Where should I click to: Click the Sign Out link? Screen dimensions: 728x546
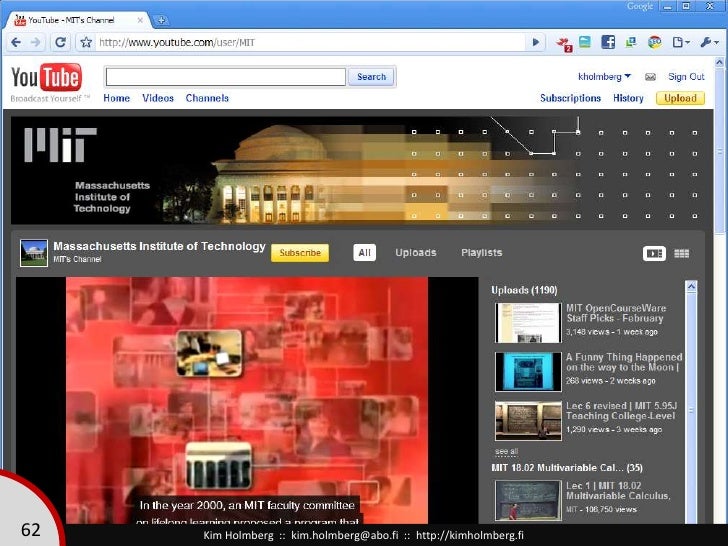tap(686, 77)
